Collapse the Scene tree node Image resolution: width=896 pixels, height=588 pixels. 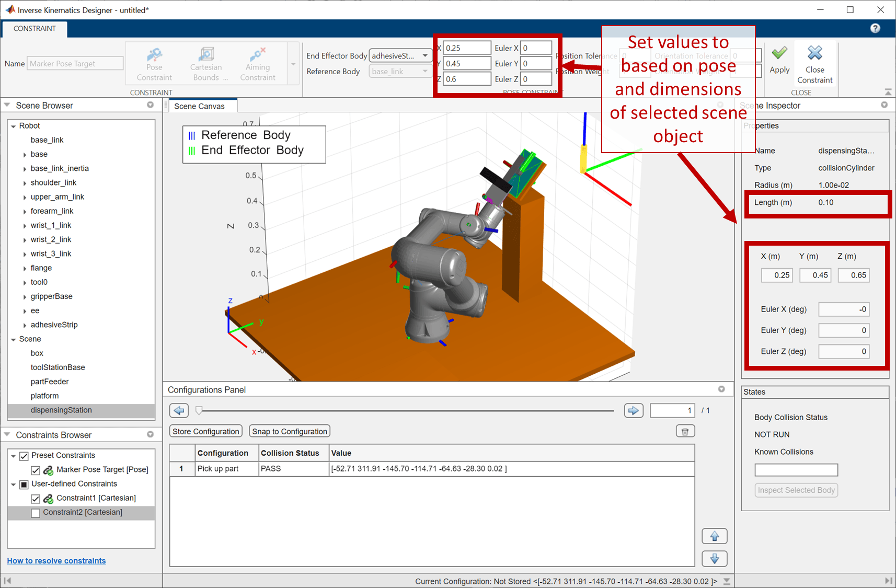(14, 339)
